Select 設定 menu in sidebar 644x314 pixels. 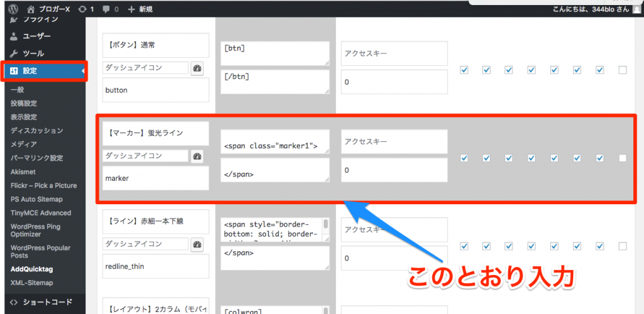click(x=45, y=71)
